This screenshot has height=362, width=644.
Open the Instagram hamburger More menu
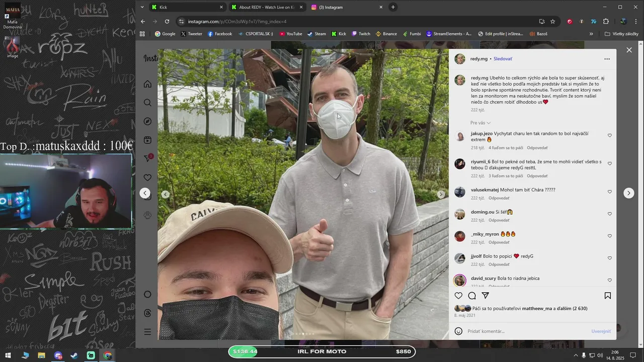[147, 332]
